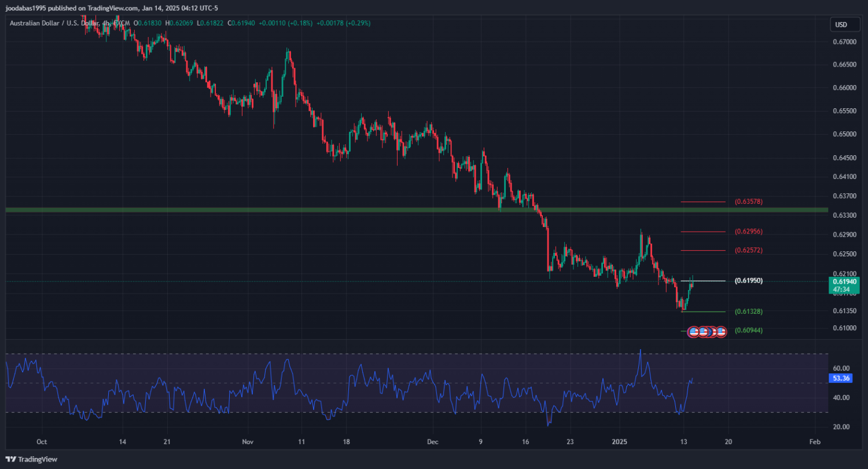Click the 2025 label on time axis
868x469 pixels.
point(619,441)
